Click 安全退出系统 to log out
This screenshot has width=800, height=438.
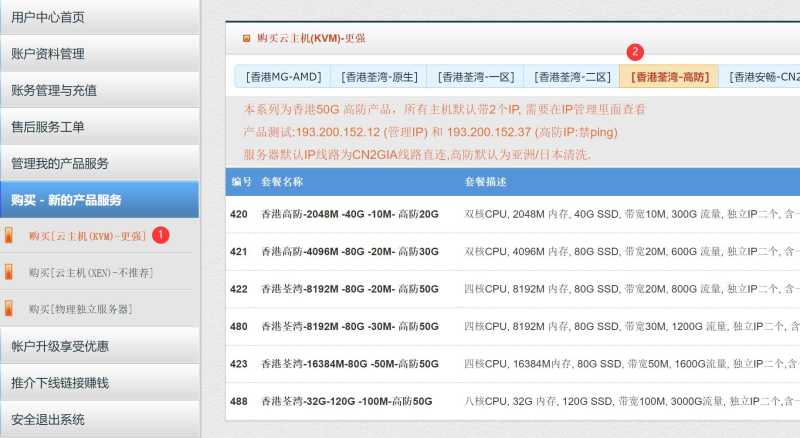pos(48,419)
